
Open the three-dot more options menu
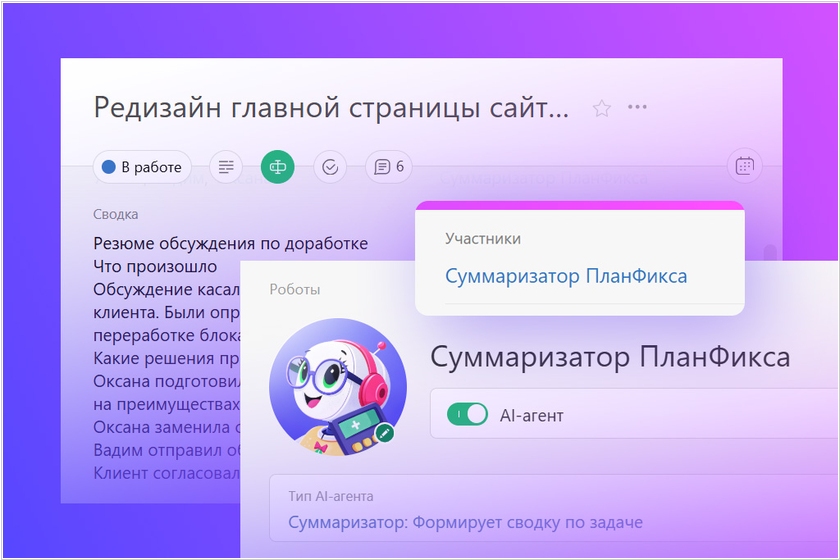pyautogui.click(x=637, y=107)
